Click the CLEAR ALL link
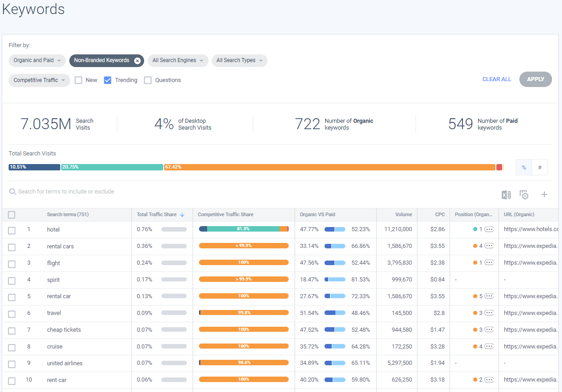 point(497,79)
